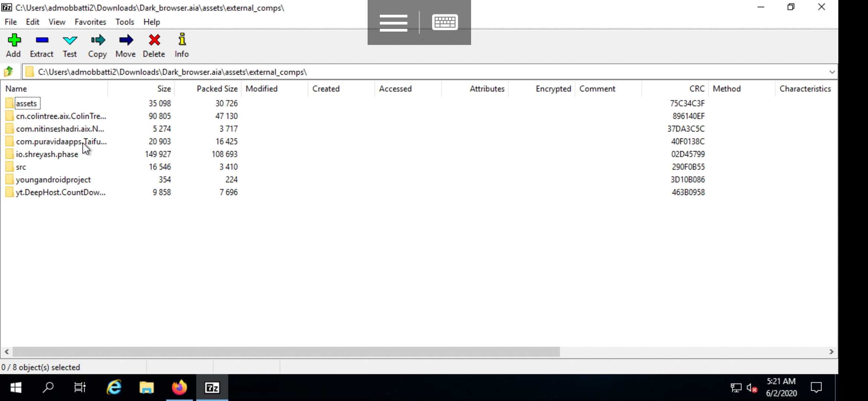Viewport: 868px width, 401px height.
Task: Show the on-screen keyboard from overlay
Action: point(445,22)
